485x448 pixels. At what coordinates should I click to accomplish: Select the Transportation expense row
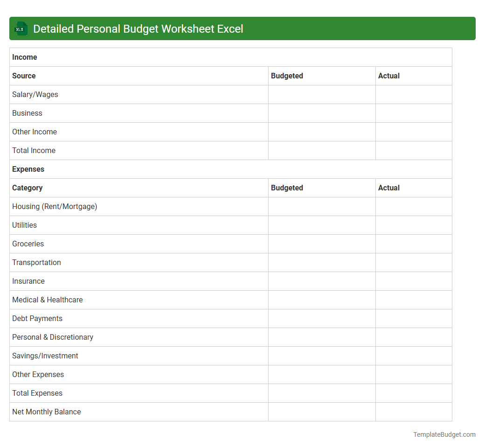(36, 262)
